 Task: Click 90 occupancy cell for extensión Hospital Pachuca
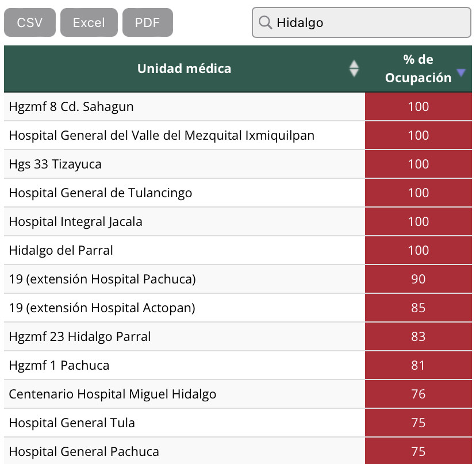coord(418,279)
